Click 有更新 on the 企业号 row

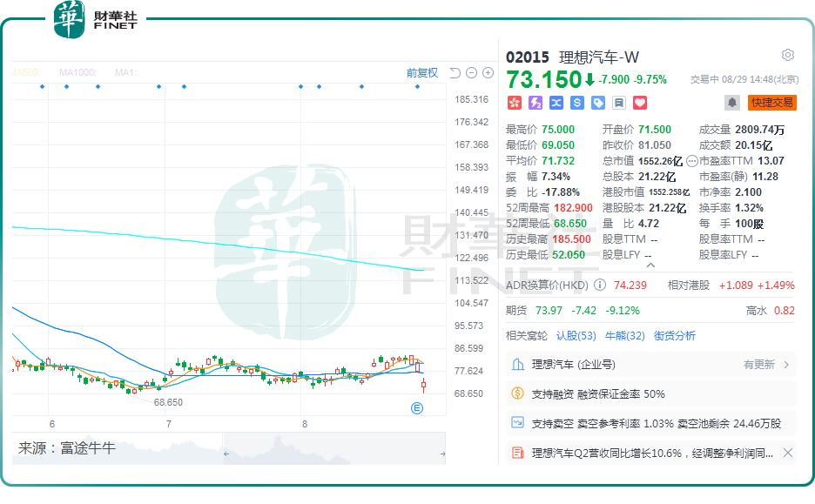(x=759, y=365)
